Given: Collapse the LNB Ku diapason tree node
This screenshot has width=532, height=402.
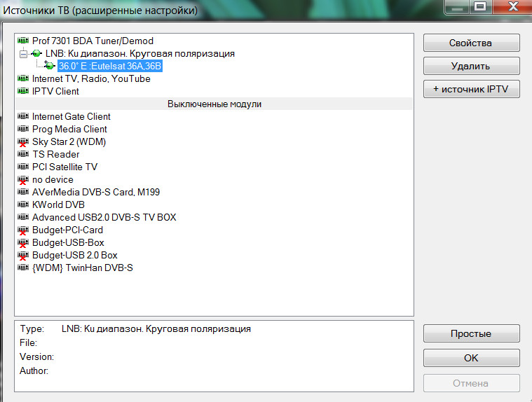Looking at the screenshot, I should 22,54.
